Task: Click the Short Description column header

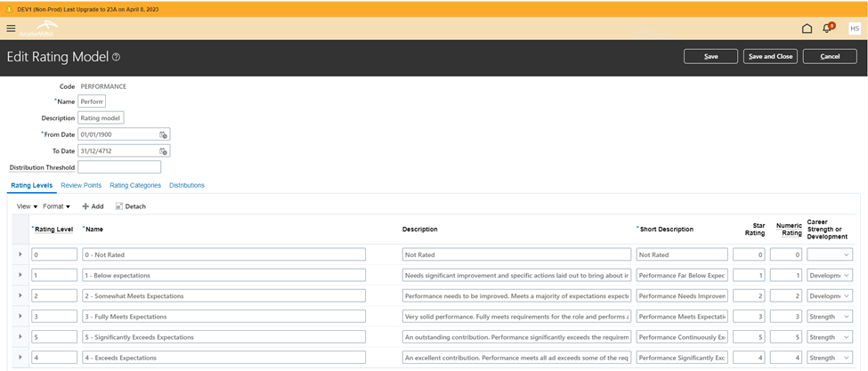Action: (x=667, y=229)
